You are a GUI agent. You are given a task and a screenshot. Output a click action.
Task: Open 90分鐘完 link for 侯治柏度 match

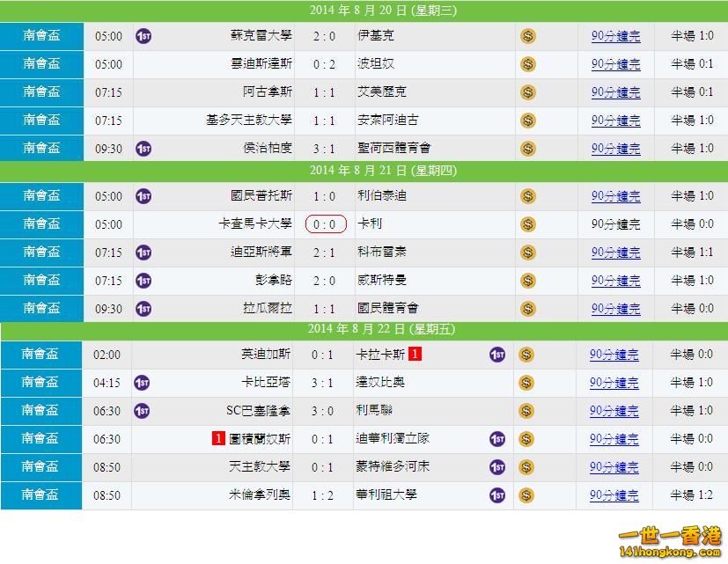[615, 149]
